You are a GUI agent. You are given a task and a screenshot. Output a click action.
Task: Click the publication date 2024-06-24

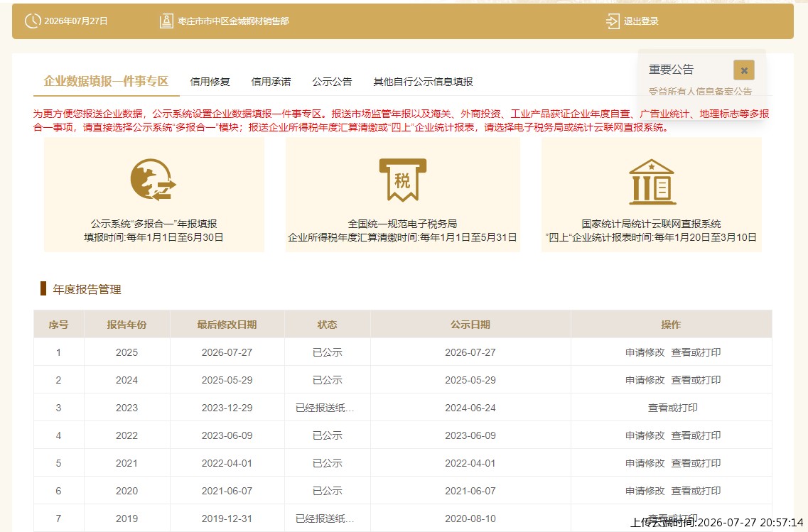coord(470,408)
